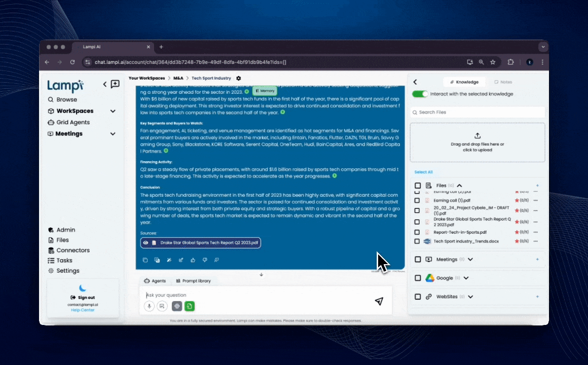Click the upload icon in the drop zone
This screenshot has width=588, height=365.
pos(477,135)
